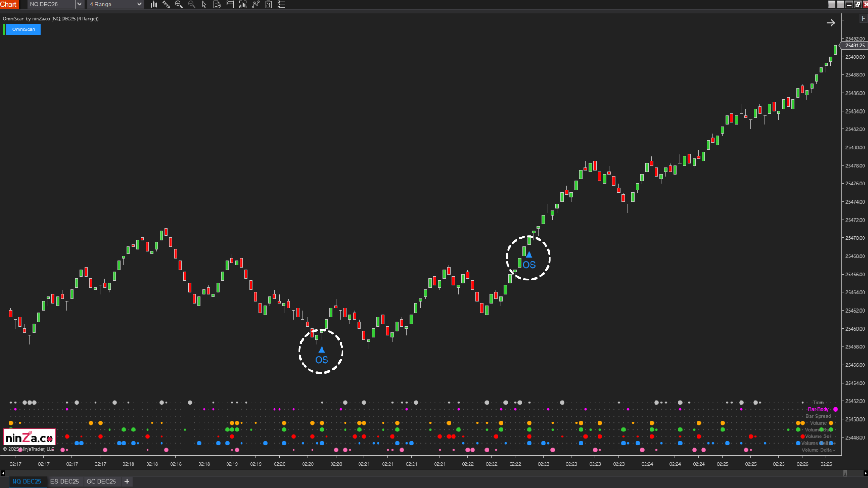868x488 pixels.
Task: Select the Zoom Out tool
Action: (192, 5)
